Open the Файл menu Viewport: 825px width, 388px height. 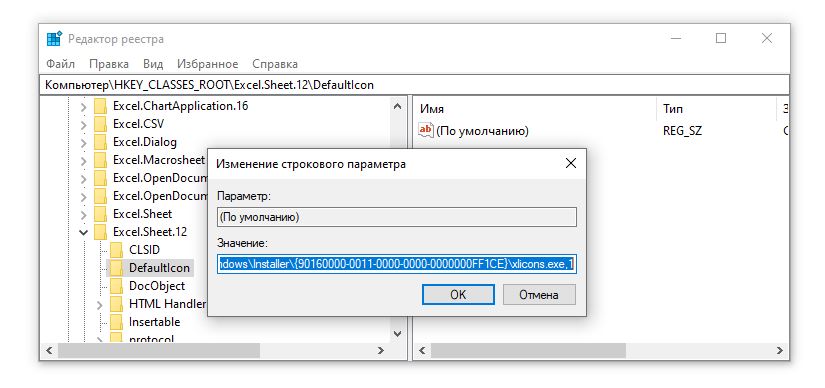point(60,64)
